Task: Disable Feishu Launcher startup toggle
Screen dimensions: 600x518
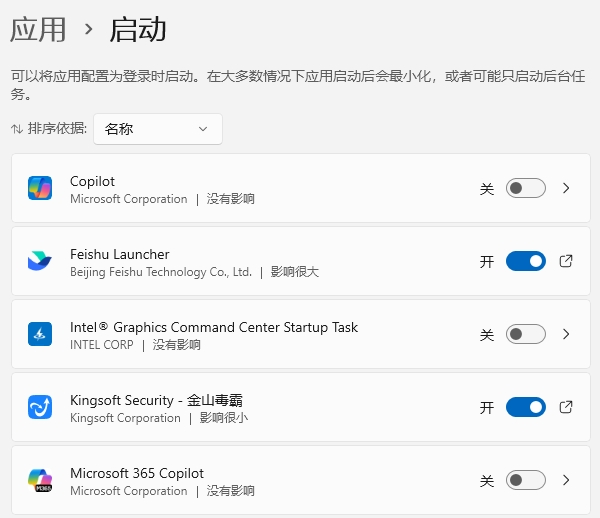Action: coord(526,261)
